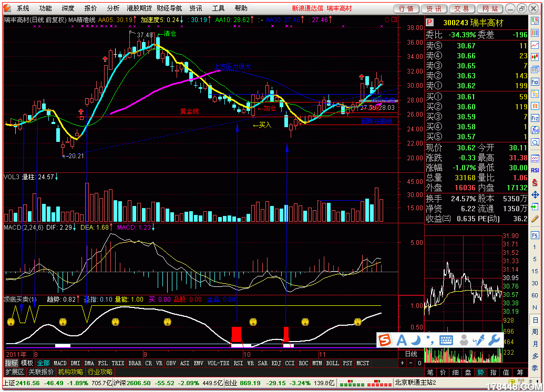This screenshot has height=392, width=544.
Task: Click the 北京联通主站2 server status
Action: 416,383
